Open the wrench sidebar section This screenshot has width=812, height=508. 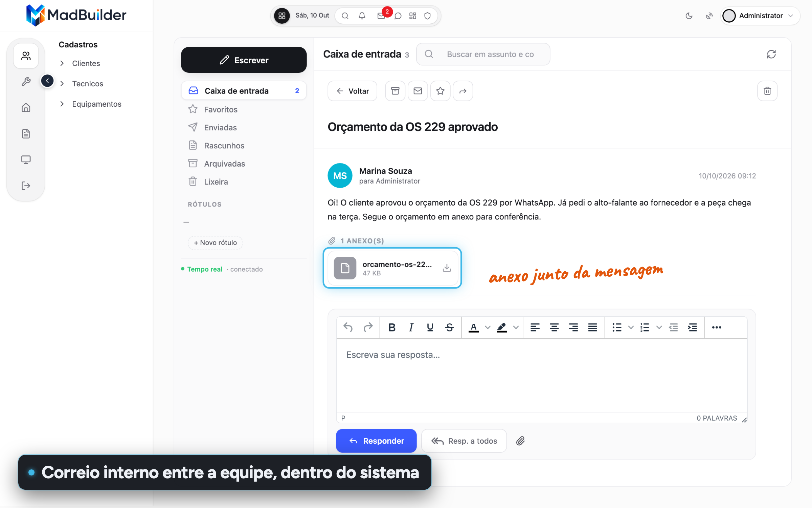coord(26,82)
